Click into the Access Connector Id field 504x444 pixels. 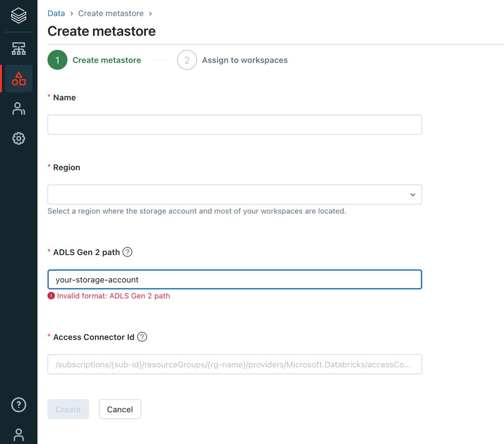235,364
